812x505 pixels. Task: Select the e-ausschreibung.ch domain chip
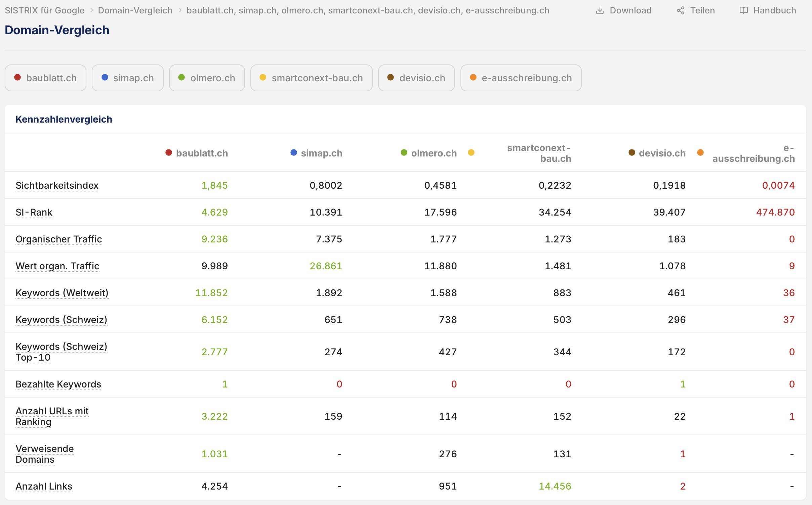[x=521, y=78]
